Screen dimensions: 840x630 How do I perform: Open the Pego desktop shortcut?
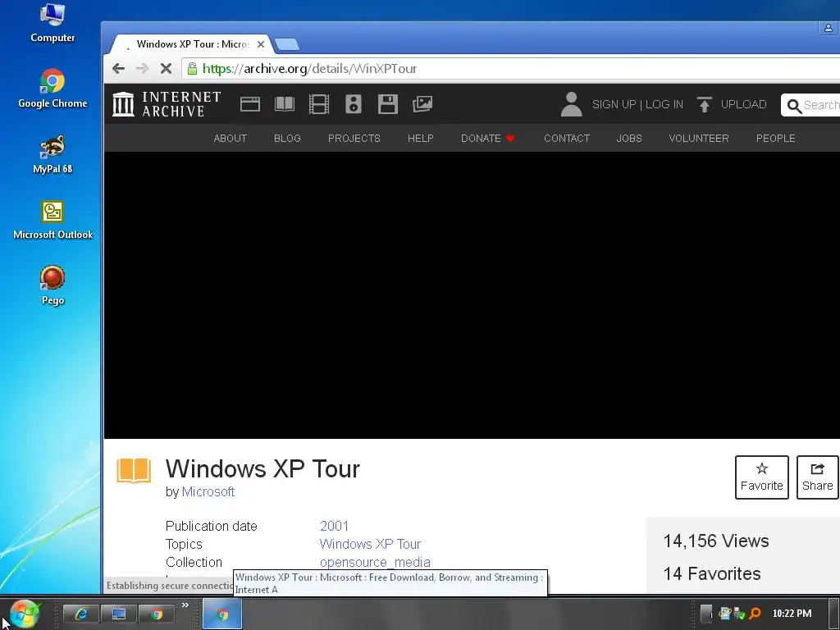(x=52, y=285)
